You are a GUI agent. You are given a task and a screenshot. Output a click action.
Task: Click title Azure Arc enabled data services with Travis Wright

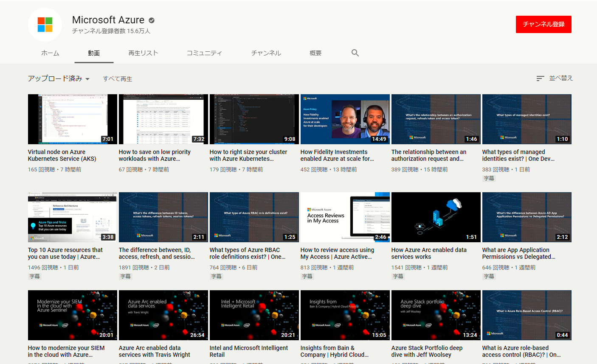[x=155, y=351]
